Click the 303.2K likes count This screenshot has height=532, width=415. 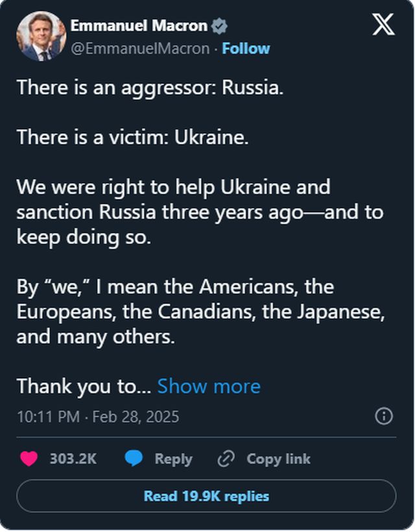coord(73,459)
